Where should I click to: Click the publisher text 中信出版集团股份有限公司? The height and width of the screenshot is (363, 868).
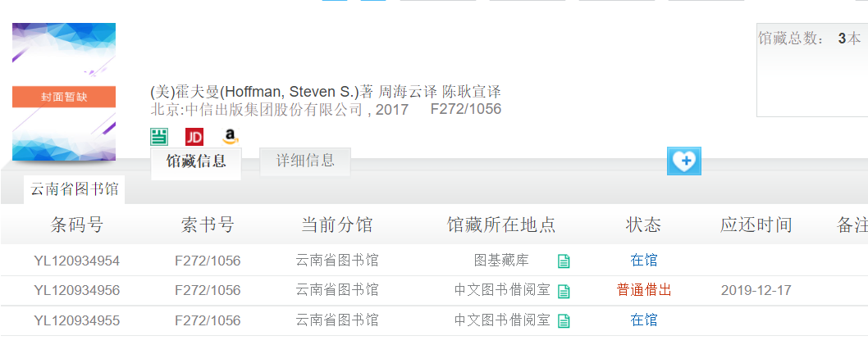click(x=273, y=110)
